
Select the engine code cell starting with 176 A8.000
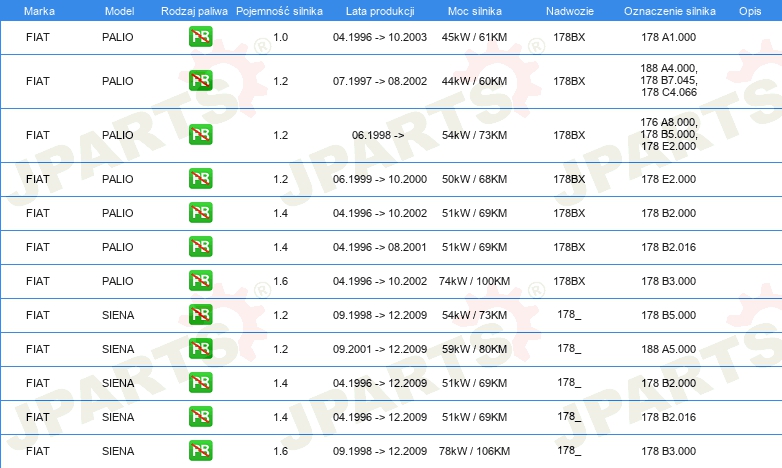(x=669, y=134)
